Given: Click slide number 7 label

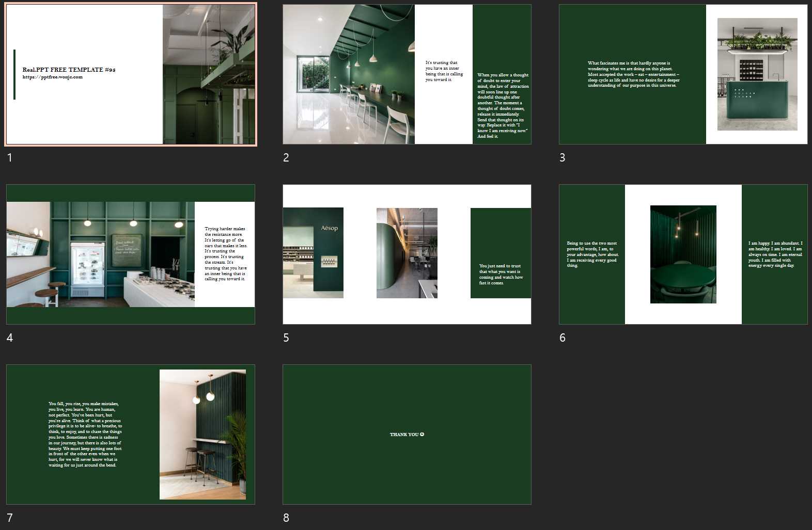Looking at the screenshot, I should (10, 518).
